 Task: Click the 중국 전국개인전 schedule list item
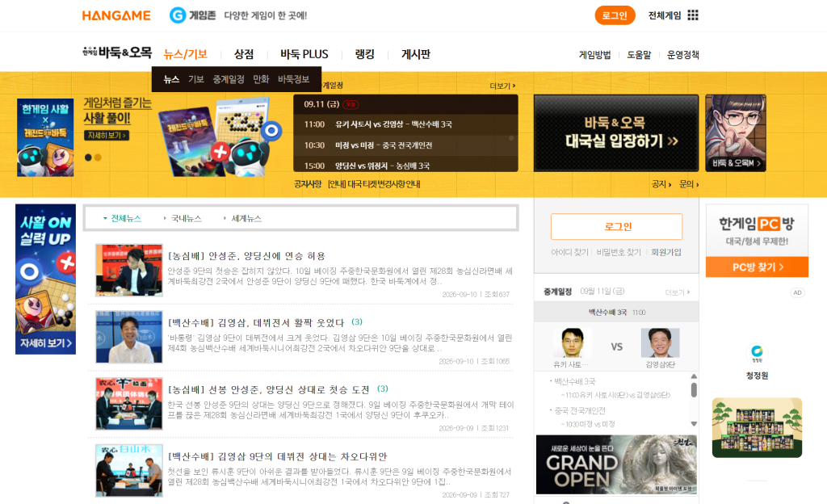(580, 410)
